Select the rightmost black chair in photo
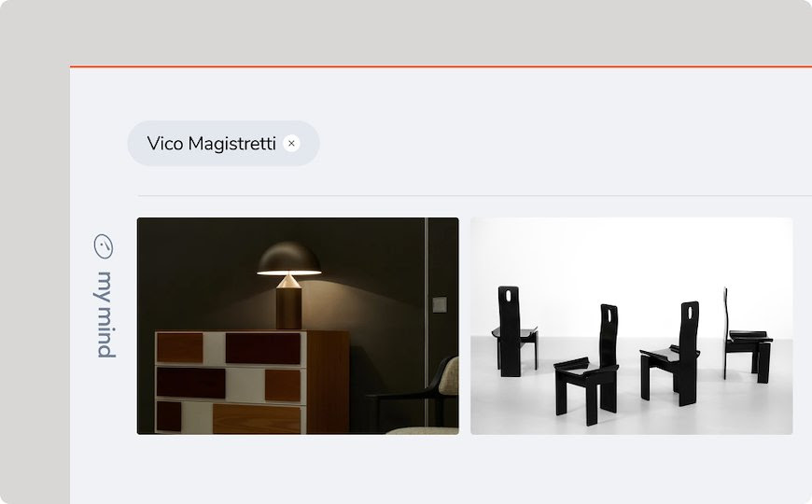Viewport: 812px width, 504px height. point(747,335)
